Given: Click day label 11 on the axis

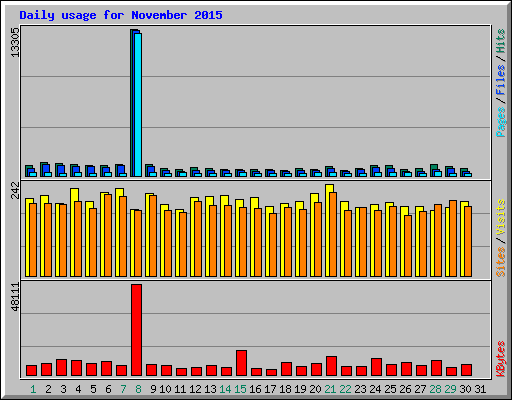Looking at the screenshot, I should tap(180, 389).
